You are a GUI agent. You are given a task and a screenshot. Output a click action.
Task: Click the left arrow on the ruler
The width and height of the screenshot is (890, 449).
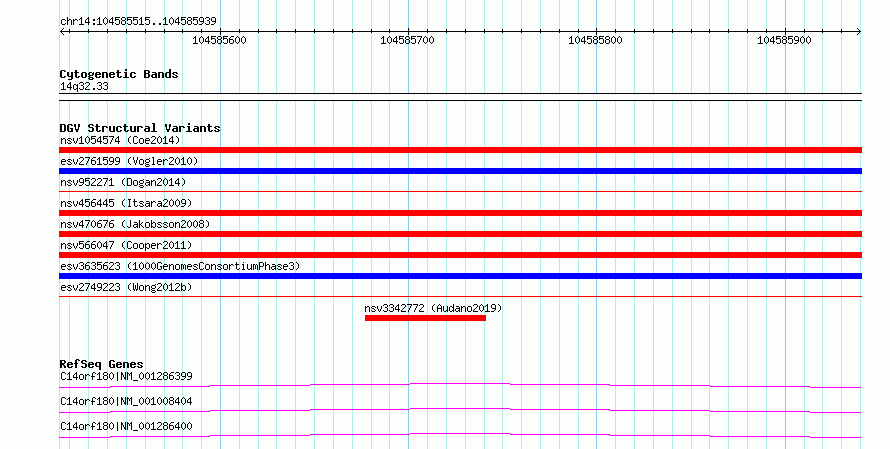[x=62, y=32]
